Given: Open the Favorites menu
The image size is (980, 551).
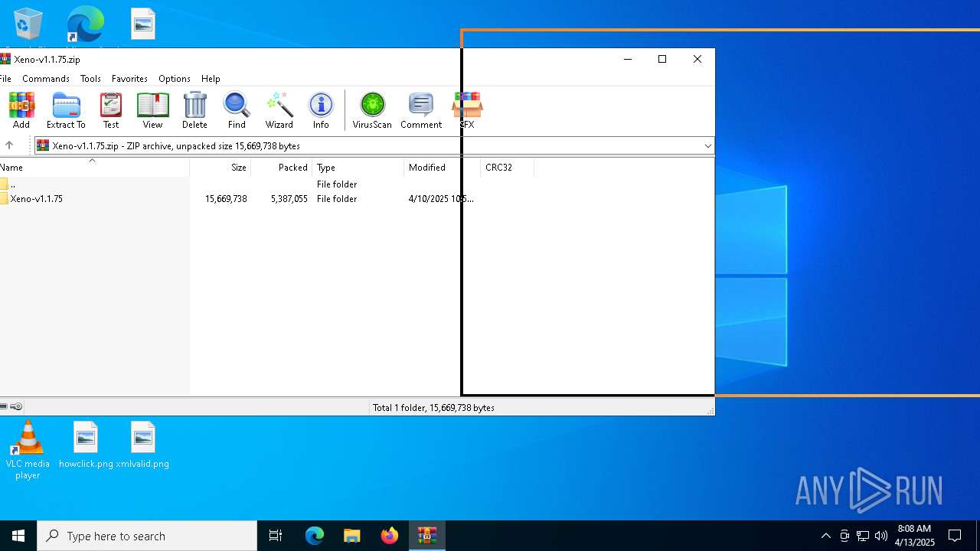Looking at the screenshot, I should pos(129,79).
